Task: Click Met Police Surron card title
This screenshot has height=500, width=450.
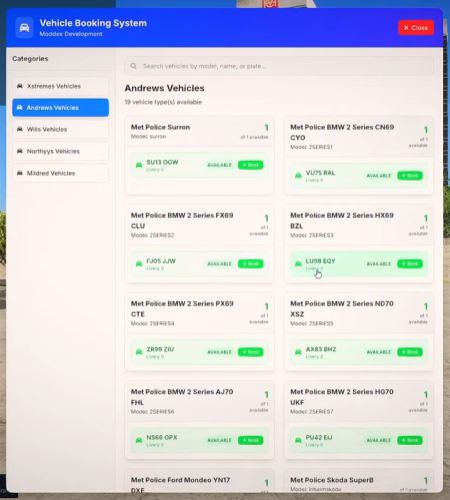Action: (x=160, y=127)
